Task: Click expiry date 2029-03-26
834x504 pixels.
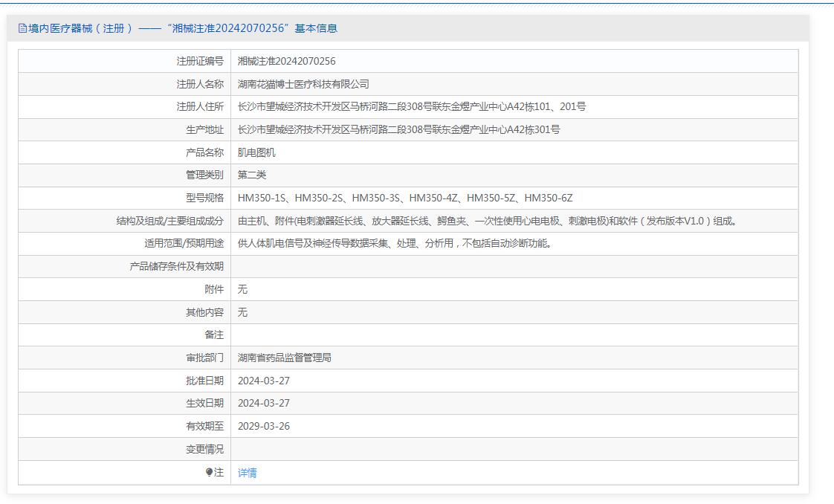Action: coord(263,426)
